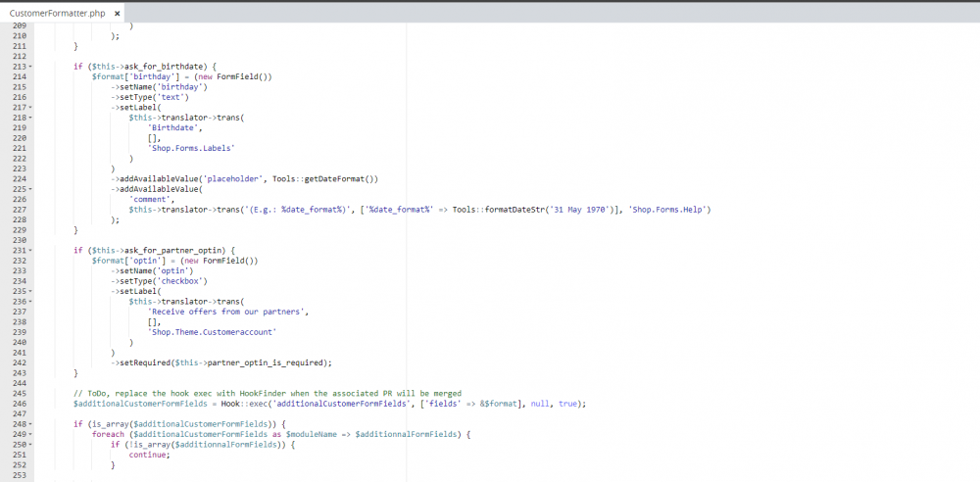This screenshot has height=482, width=980.
Task: Click the foreach keyword on line 249
Action: [108, 434]
